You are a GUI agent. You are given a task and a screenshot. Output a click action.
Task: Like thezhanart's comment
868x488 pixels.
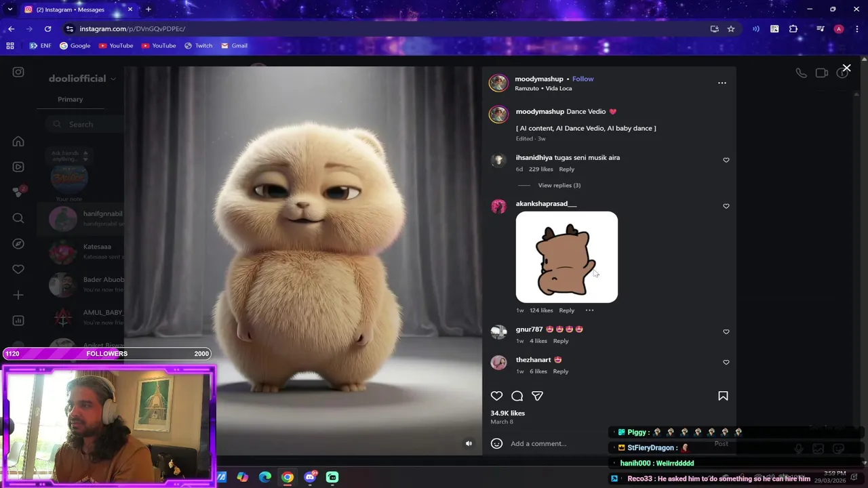[x=726, y=362]
